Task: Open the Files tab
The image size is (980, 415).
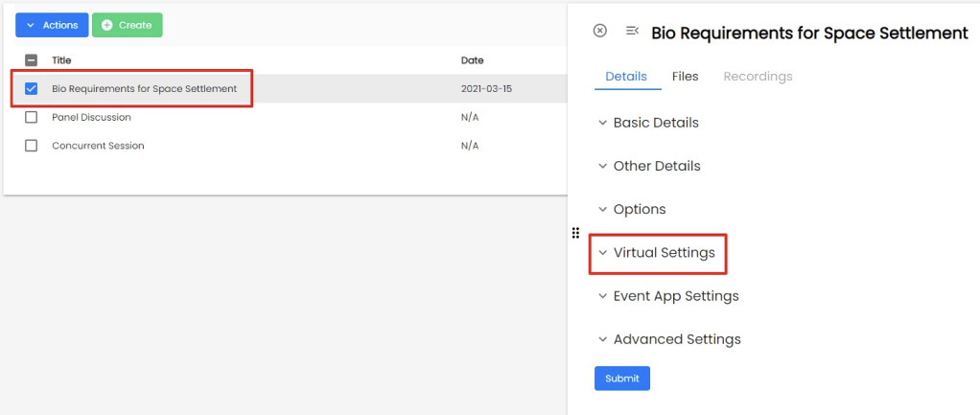Action: (x=685, y=77)
